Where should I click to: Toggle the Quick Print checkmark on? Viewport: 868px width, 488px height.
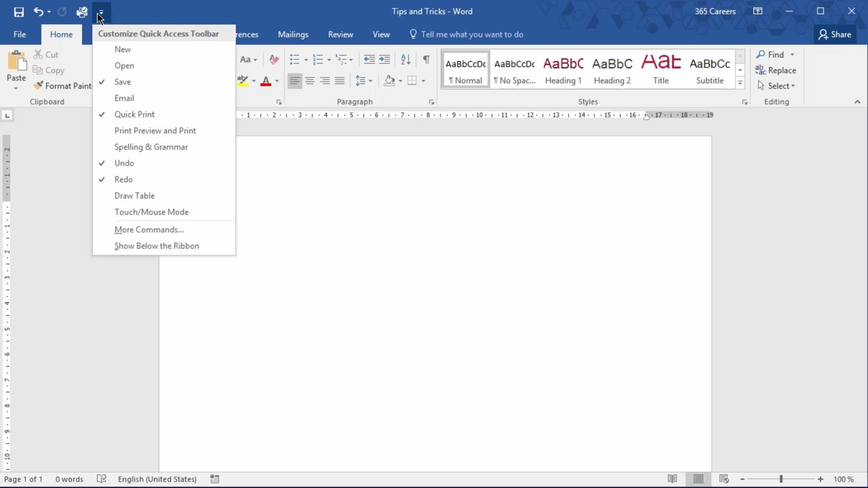pyautogui.click(x=134, y=114)
